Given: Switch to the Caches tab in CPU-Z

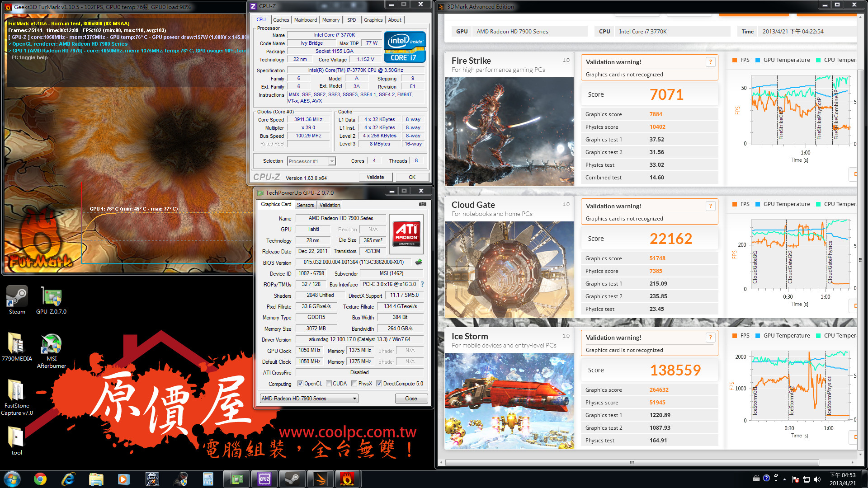Looking at the screenshot, I should 281,20.
